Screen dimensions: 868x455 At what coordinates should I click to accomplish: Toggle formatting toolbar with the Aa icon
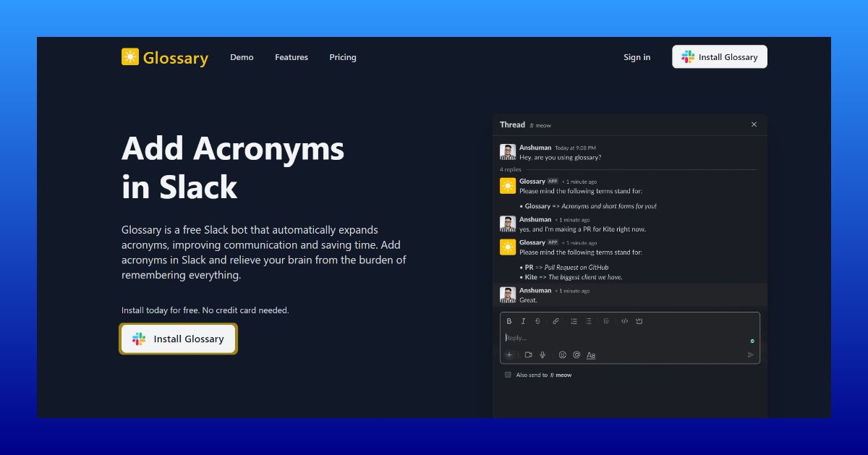(591, 355)
